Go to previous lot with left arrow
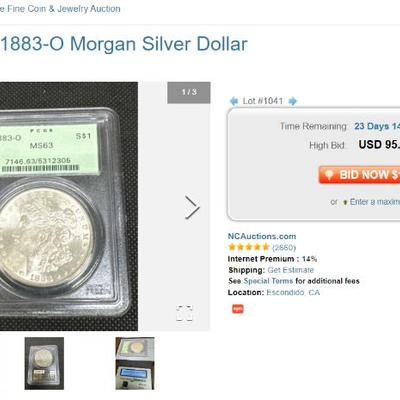The height and width of the screenshot is (400, 400). click(234, 101)
